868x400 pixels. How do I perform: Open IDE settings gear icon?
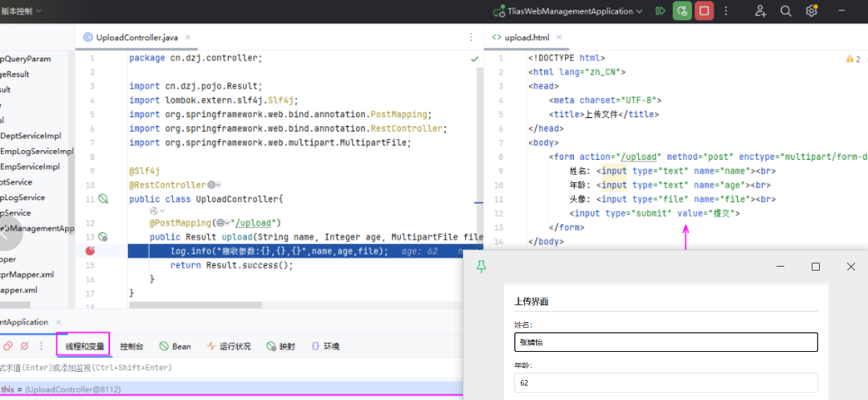pos(812,11)
